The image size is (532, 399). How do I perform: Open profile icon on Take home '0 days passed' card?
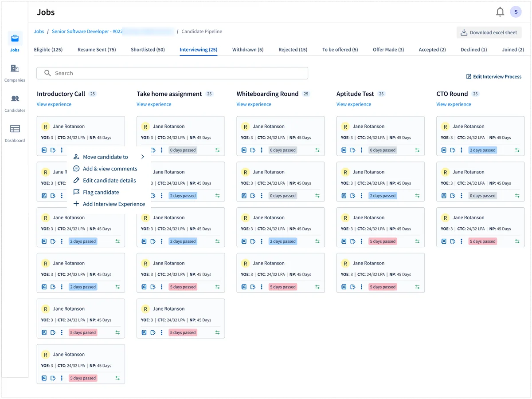(x=144, y=150)
